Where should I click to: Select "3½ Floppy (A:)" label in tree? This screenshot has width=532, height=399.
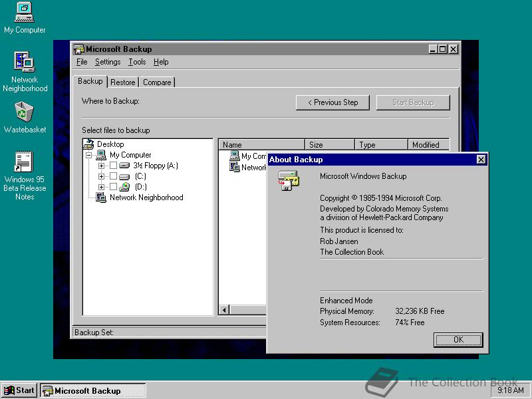pyautogui.click(x=156, y=166)
